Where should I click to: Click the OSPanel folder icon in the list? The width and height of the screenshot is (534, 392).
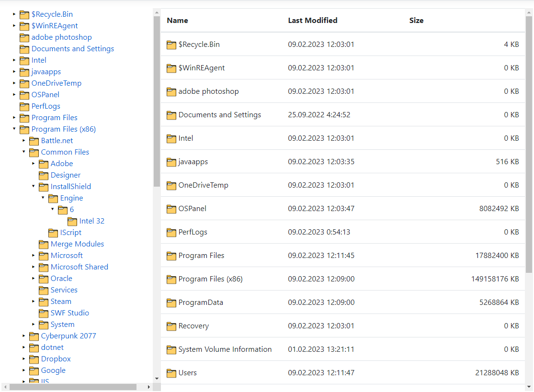[x=171, y=208]
